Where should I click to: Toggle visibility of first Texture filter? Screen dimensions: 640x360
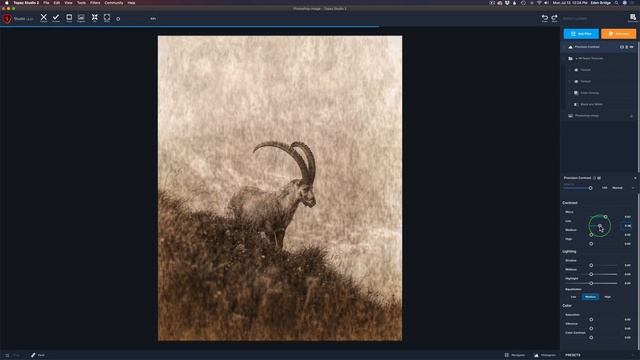pyautogui.click(x=576, y=70)
